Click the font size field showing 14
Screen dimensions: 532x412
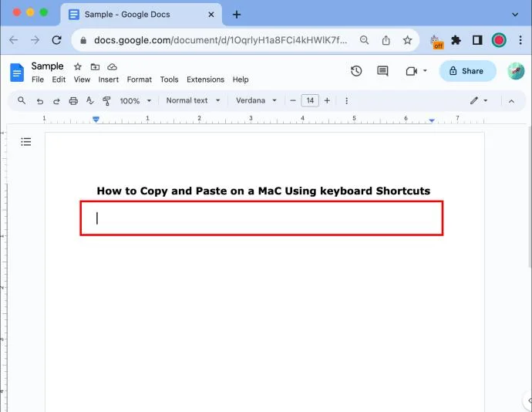tap(310, 100)
